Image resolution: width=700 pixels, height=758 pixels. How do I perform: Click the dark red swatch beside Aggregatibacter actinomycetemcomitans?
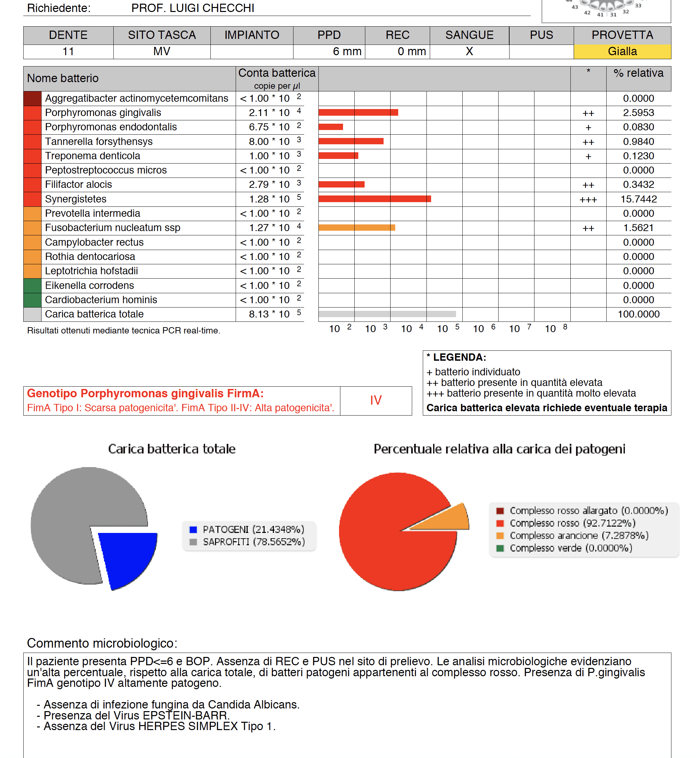coord(32,98)
